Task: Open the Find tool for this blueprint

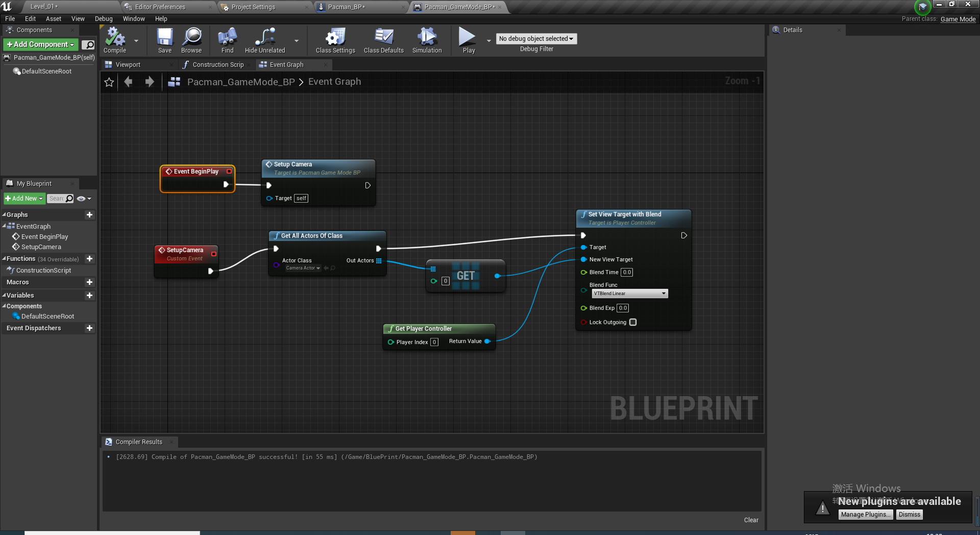Action: pyautogui.click(x=227, y=40)
